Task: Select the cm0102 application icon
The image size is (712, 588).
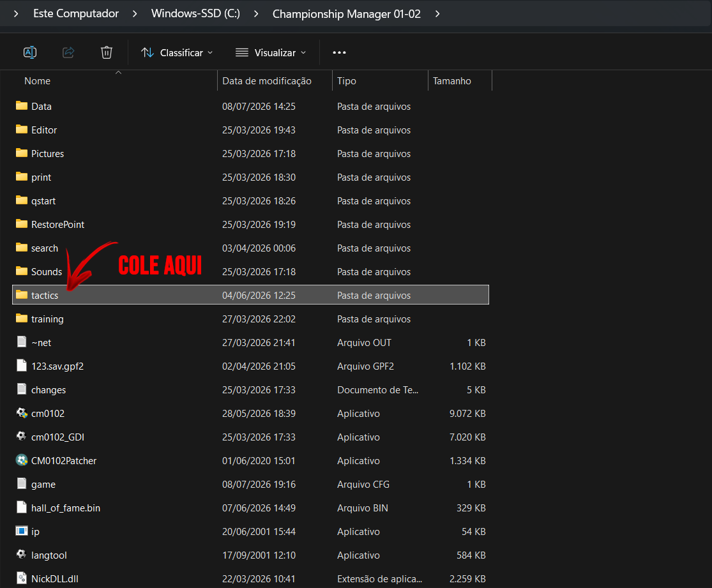Action: click(21, 412)
